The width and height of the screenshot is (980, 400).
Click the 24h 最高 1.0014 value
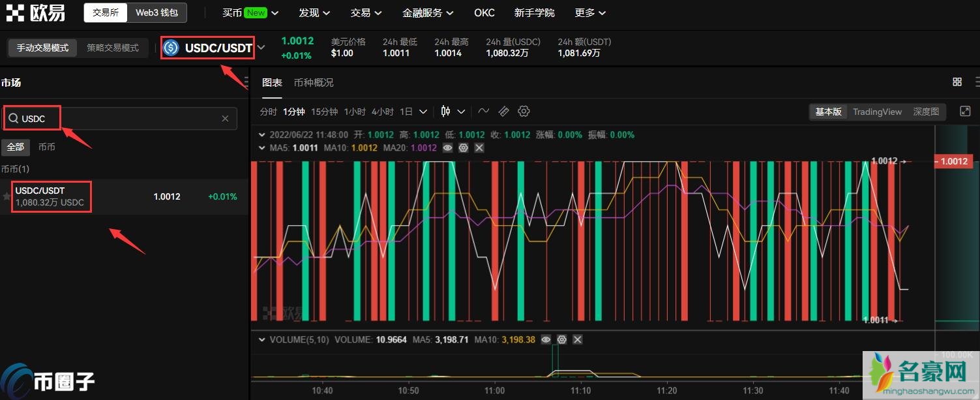448,53
